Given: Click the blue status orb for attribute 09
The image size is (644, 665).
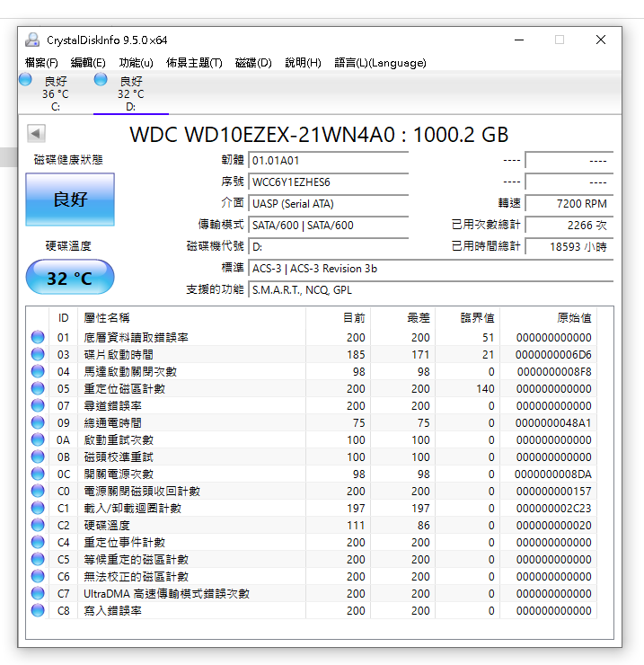Looking at the screenshot, I should pos(38,422).
